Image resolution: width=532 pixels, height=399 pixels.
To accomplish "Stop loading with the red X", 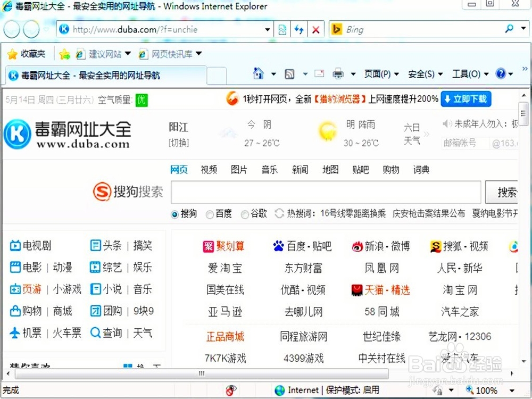I will pyautogui.click(x=316, y=29).
